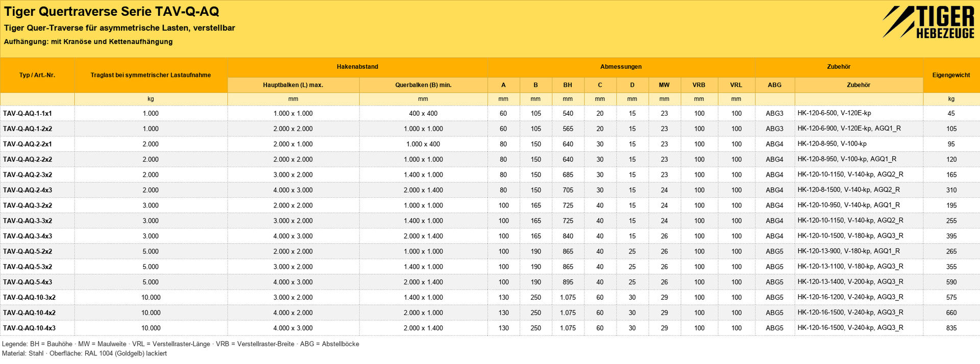The width and height of the screenshot is (980, 364).
Task: Select the TAV-Q-AQ-1-1x1 row label
Action: coord(28,114)
